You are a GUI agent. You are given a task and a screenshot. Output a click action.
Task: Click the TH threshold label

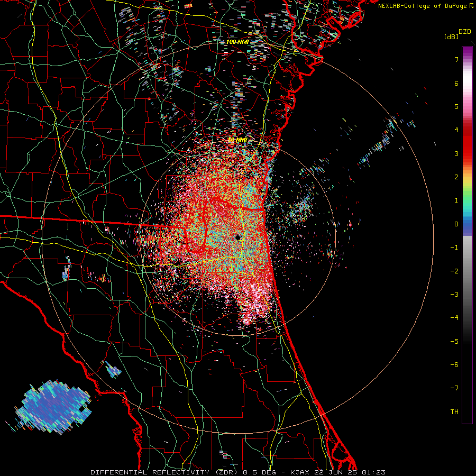454,412
